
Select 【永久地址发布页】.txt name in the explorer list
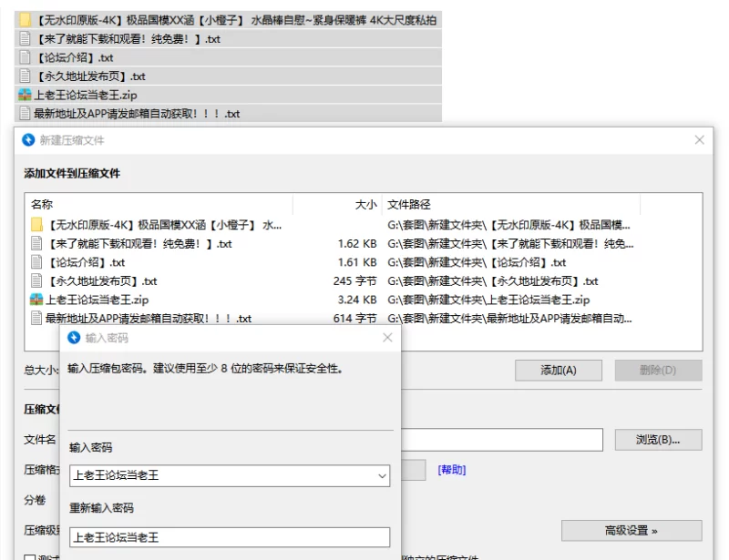90,76
